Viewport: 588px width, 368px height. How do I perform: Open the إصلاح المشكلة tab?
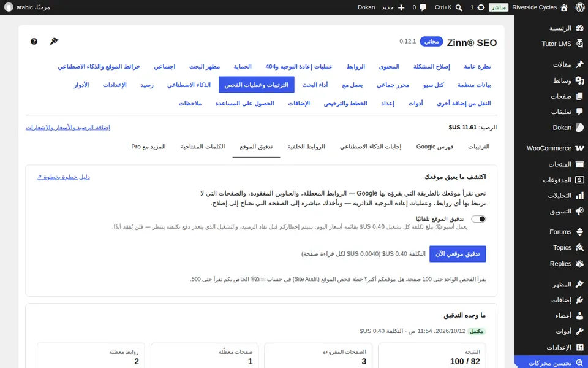tap(432, 66)
